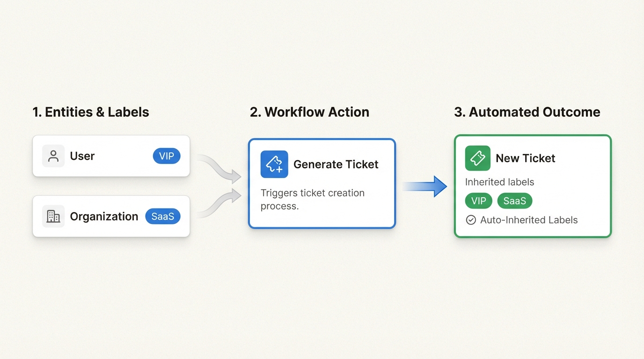
Task: Click the large blue arrow pointing to New Ticket
Action: [424, 187]
